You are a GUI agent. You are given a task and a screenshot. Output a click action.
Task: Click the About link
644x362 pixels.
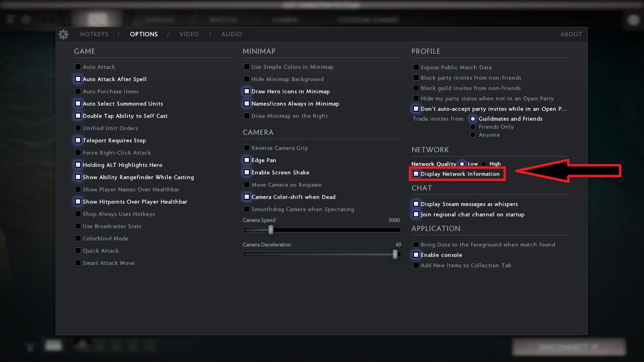(571, 34)
